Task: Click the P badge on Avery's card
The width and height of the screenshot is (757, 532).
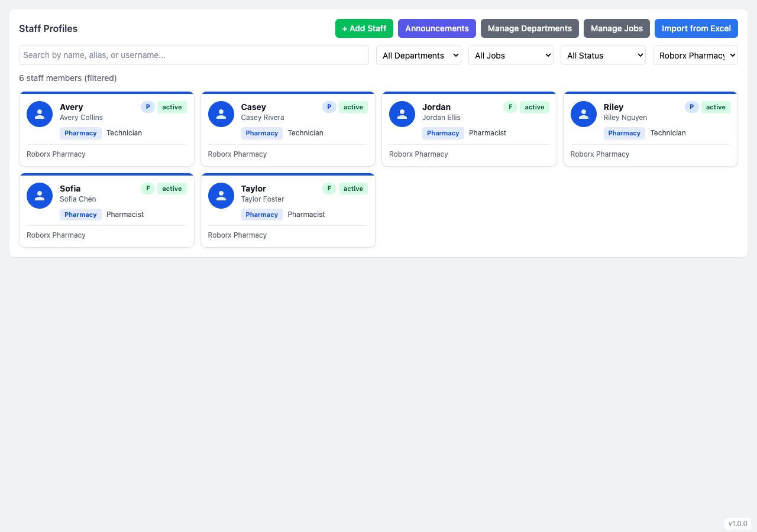Action: (148, 107)
